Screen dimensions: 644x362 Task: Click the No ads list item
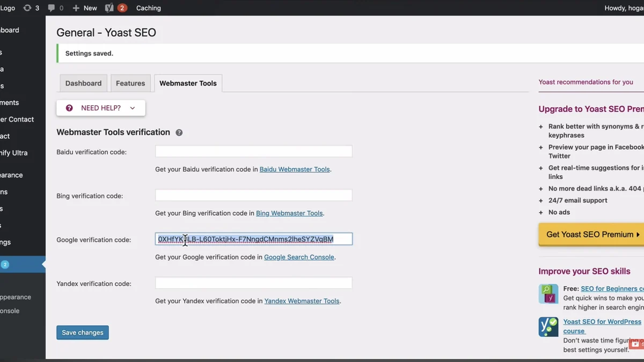(559, 212)
